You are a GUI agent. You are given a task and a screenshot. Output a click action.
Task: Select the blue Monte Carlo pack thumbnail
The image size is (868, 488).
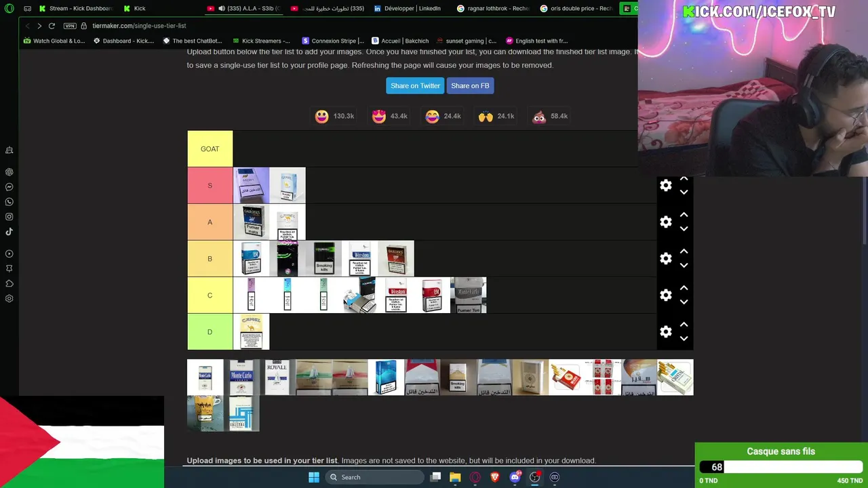tap(241, 377)
